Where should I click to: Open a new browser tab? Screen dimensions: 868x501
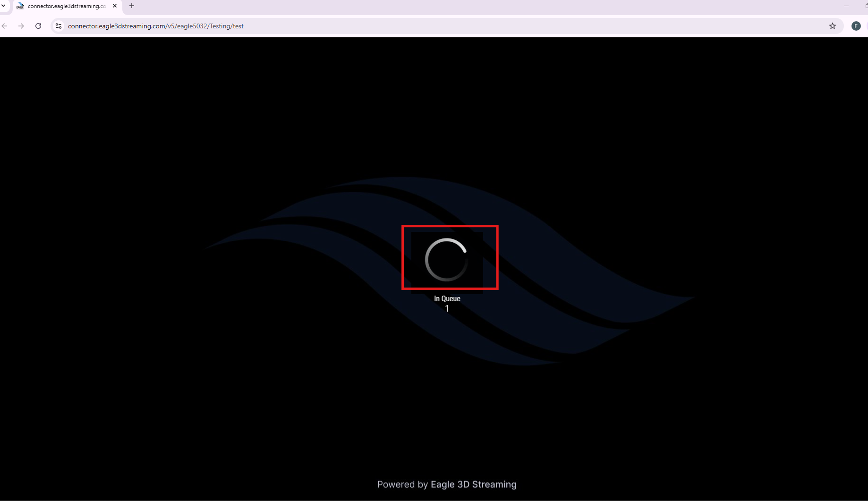[132, 6]
